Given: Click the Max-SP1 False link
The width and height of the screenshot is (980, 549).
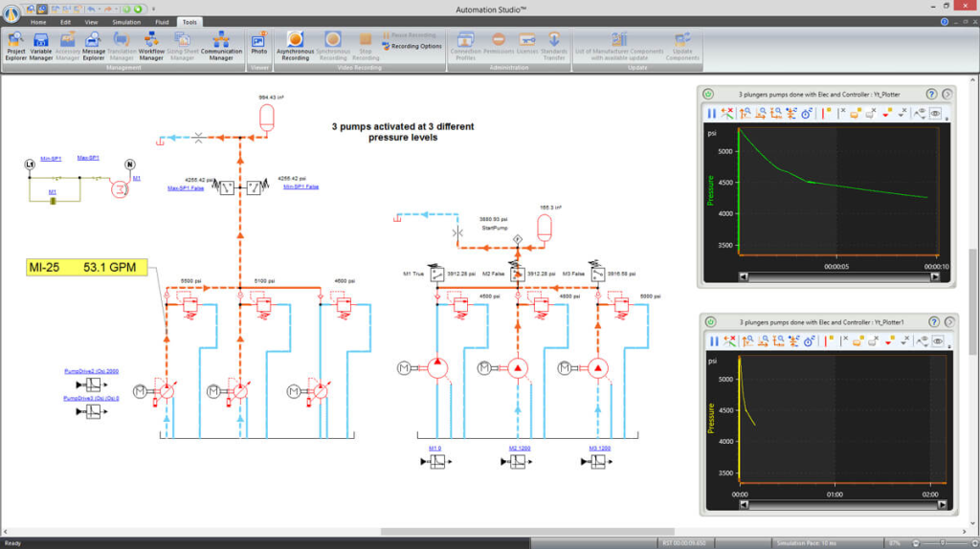Looking at the screenshot, I should tap(186, 188).
